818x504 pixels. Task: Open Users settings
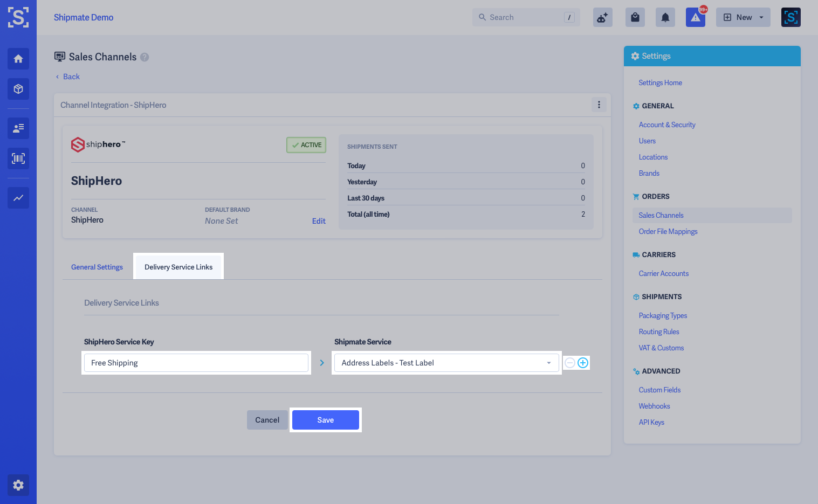pyautogui.click(x=647, y=141)
